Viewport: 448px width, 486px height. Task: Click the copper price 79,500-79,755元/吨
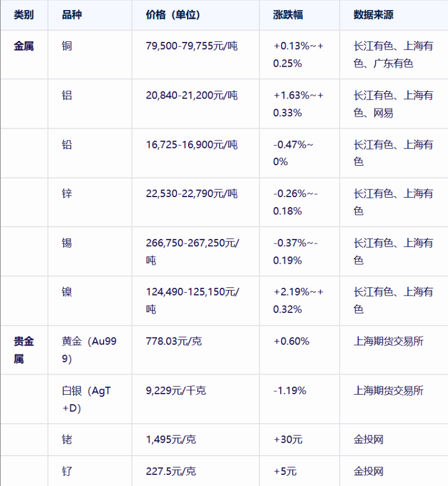point(192,46)
